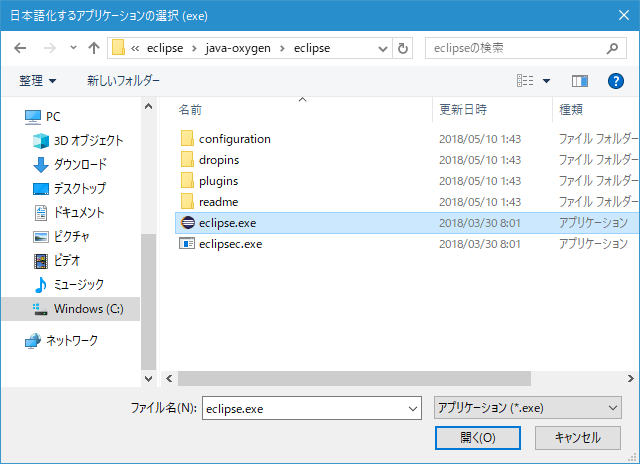Expand the hidden breadcrumb path chevrons

point(135,49)
